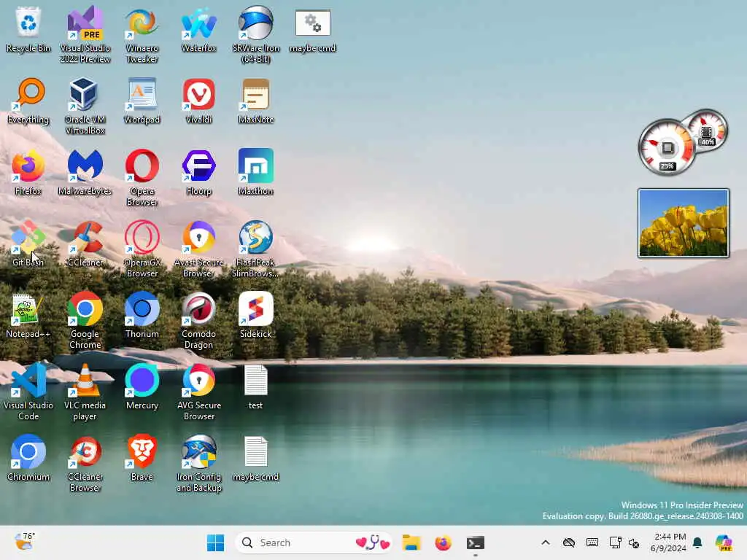
Task: Select the maybe.cmd document file near Brave
Action: click(x=255, y=458)
